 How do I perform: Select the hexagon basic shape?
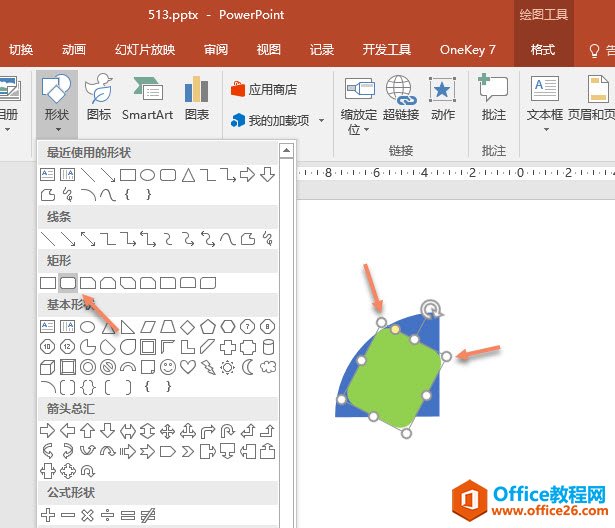(227, 326)
